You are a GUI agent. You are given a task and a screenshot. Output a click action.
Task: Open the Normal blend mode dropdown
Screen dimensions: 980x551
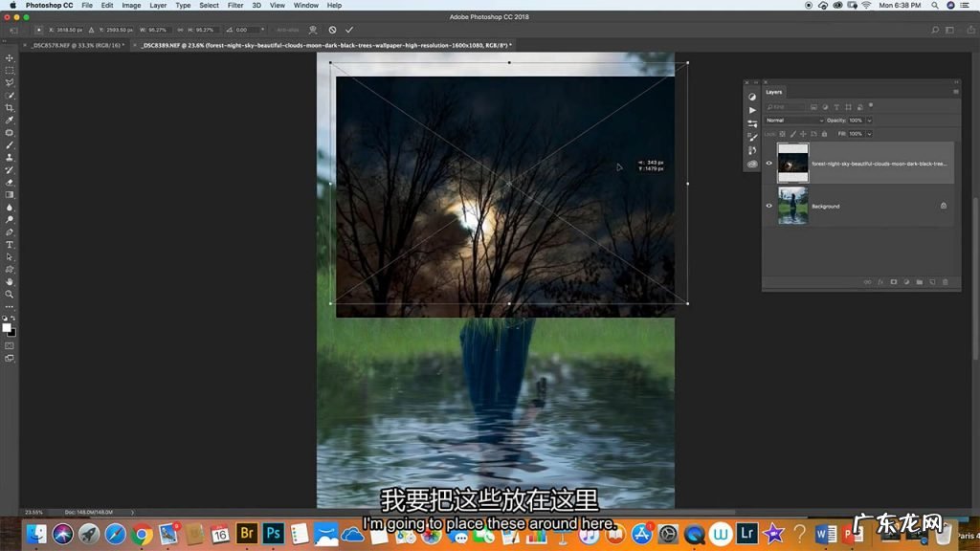point(796,120)
